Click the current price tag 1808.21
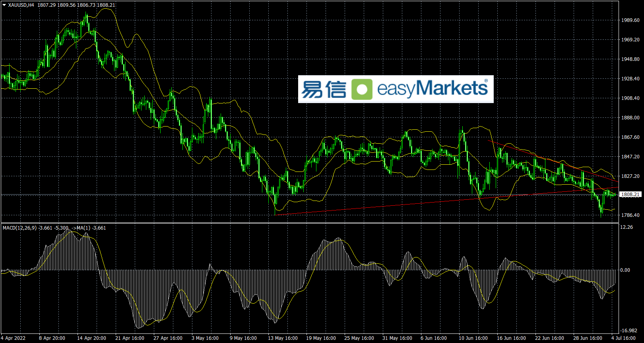This screenshot has height=343, width=644. click(x=630, y=195)
